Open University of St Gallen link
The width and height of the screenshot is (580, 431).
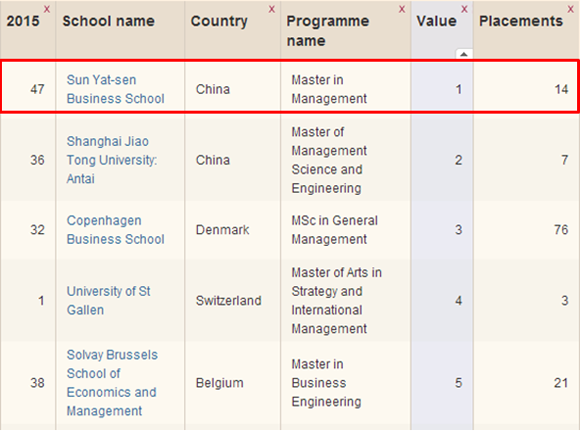pyautogui.click(x=108, y=300)
